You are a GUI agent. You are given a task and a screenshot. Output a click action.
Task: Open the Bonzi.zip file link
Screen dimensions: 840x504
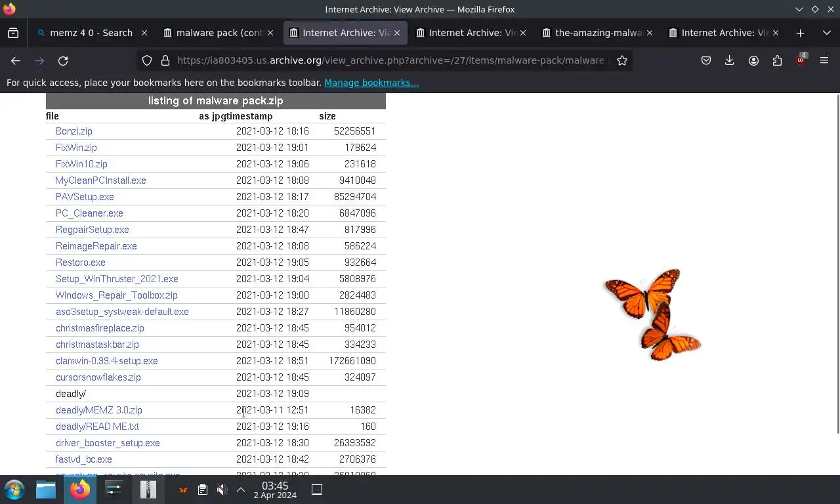click(74, 131)
